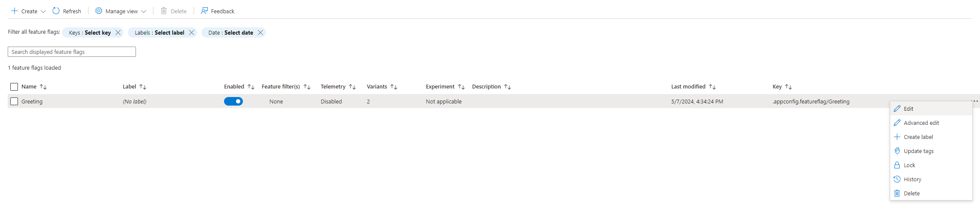Clear the Labels filter with its X
The height and width of the screenshot is (221, 980).
[192, 32]
